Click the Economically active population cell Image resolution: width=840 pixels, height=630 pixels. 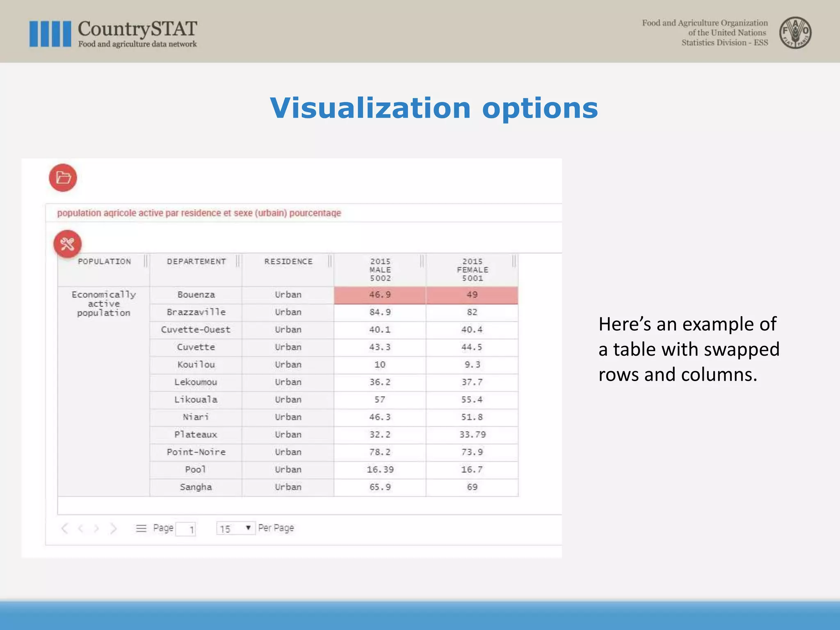point(104,304)
